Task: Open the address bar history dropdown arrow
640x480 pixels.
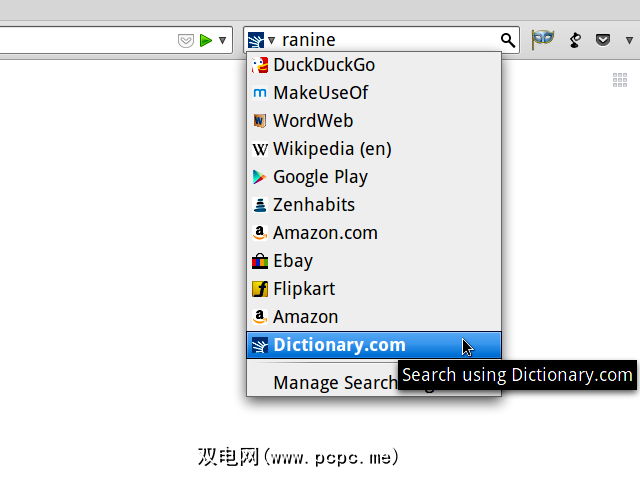Action: pyautogui.click(x=222, y=40)
